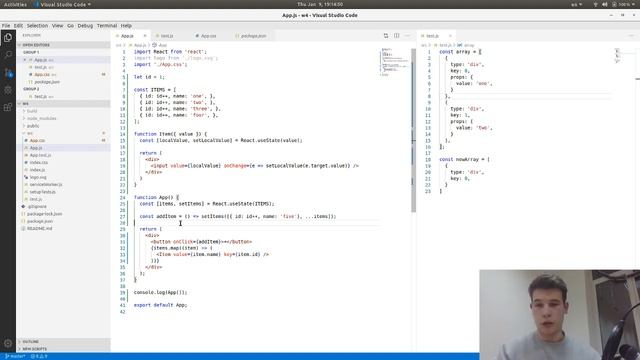The width and height of the screenshot is (640, 360).
Task: Collapse the Open Editors section
Action: (x=63, y=45)
